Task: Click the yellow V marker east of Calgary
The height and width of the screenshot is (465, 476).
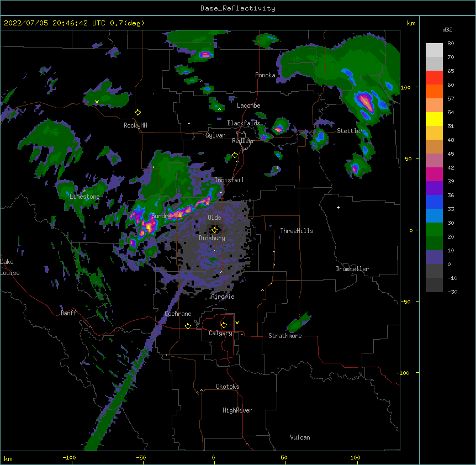Action: pyautogui.click(x=237, y=323)
